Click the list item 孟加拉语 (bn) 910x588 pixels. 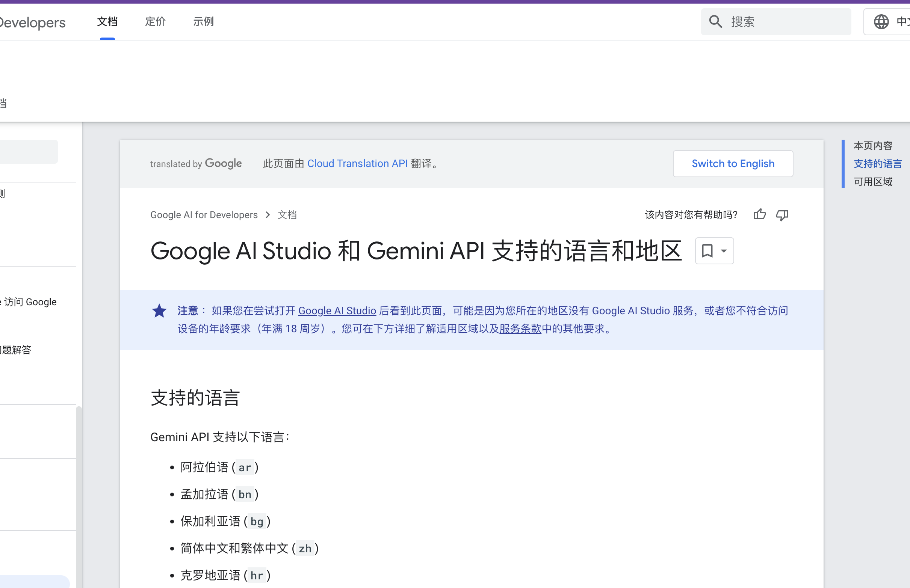click(x=219, y=495)
